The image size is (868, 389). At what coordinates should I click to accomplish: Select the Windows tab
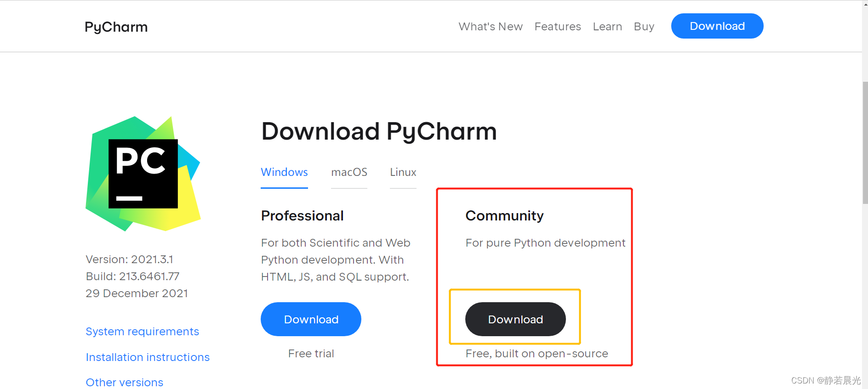[x=284, y=172]
